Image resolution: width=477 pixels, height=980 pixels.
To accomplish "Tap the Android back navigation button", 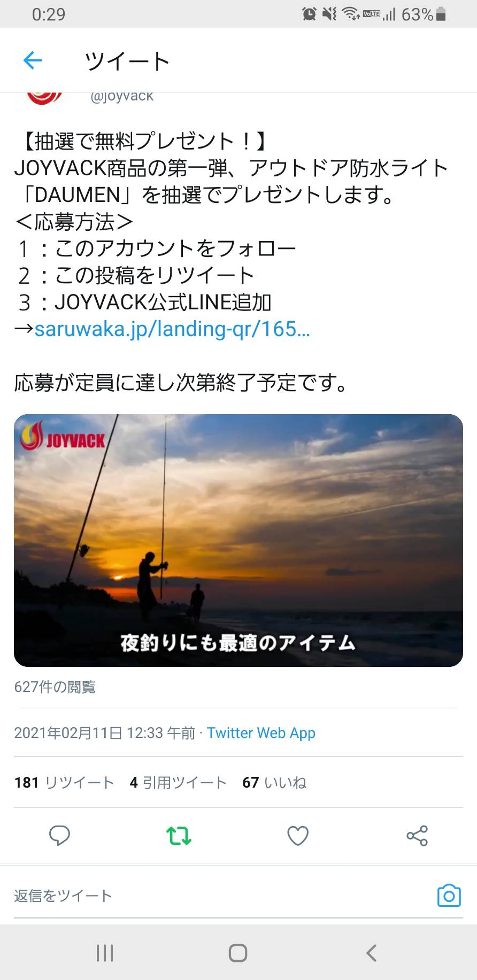I will tap(371, 953).
